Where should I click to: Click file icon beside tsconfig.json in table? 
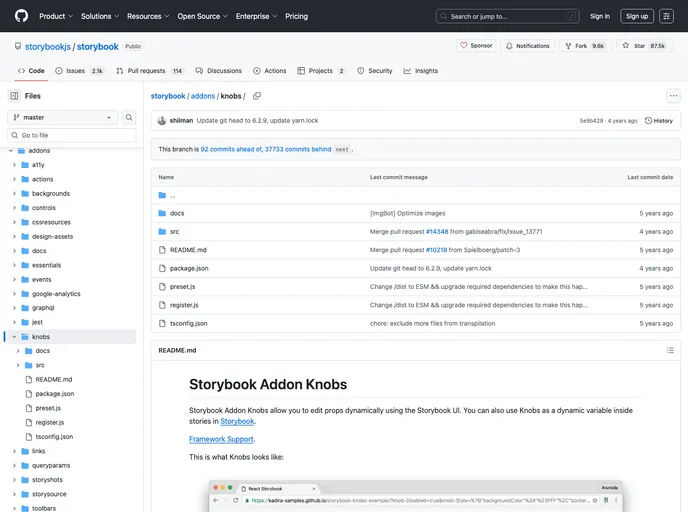[x=162, y=323]
